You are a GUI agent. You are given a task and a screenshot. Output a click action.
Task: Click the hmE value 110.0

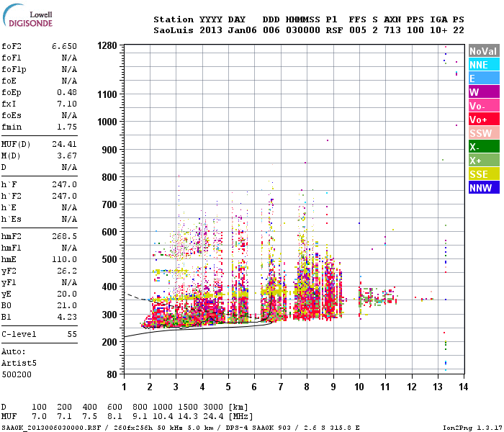(x=64, y=259)
